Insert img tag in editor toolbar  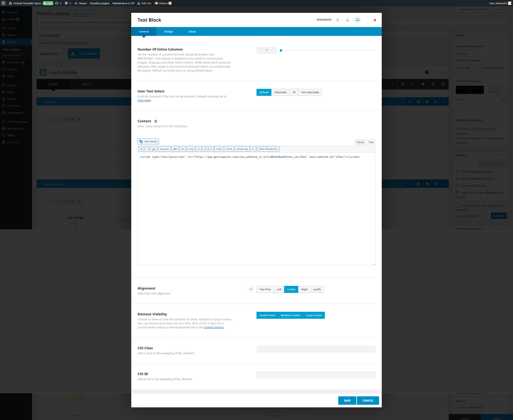pos(191,149)
